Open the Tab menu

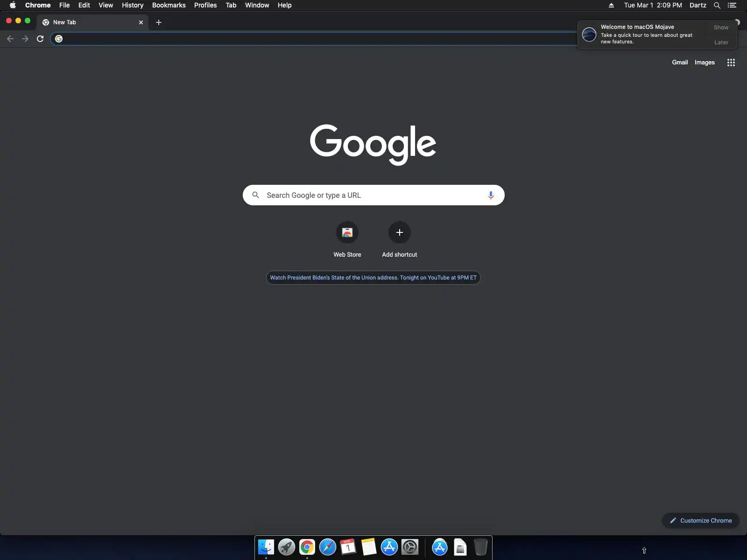tap(231, 5)
